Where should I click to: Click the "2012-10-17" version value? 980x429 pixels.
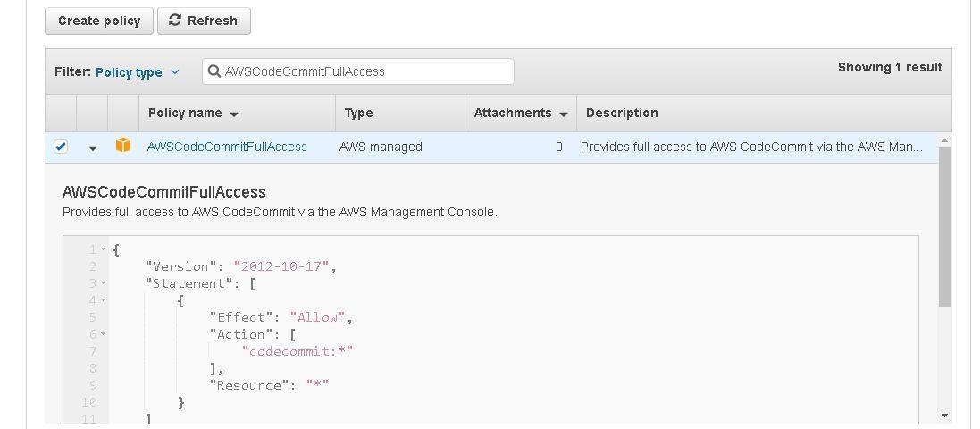pos(281,266)
